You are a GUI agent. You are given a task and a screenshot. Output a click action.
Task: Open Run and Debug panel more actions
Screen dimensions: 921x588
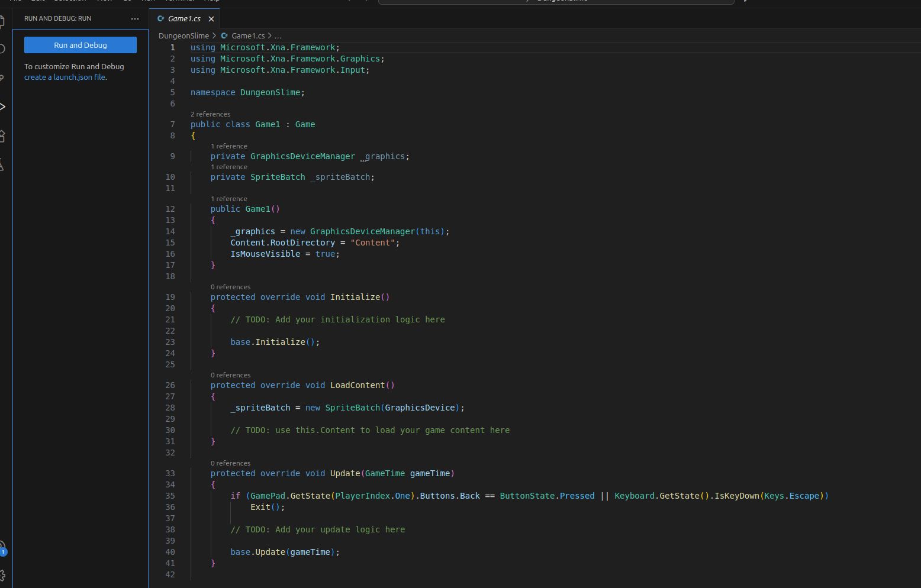click(x=135, y=19)
